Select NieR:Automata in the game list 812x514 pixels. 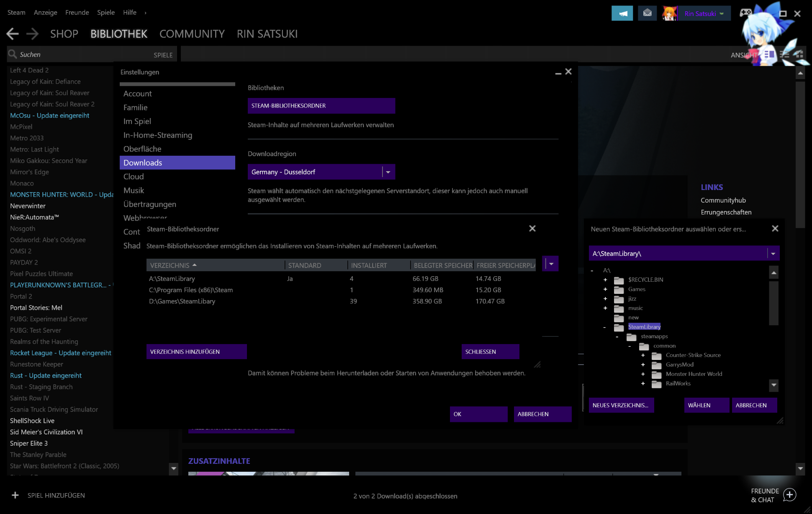(35, 217)
